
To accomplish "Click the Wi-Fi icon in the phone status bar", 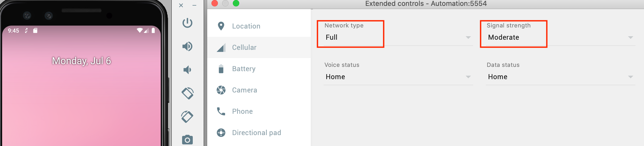I will (x=140, y=30).
